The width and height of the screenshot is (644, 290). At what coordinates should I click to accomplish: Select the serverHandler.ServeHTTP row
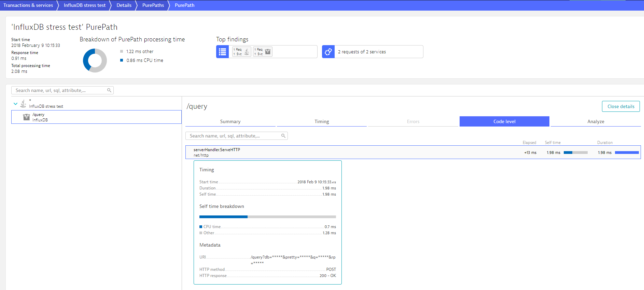click(x=413, y=152)
